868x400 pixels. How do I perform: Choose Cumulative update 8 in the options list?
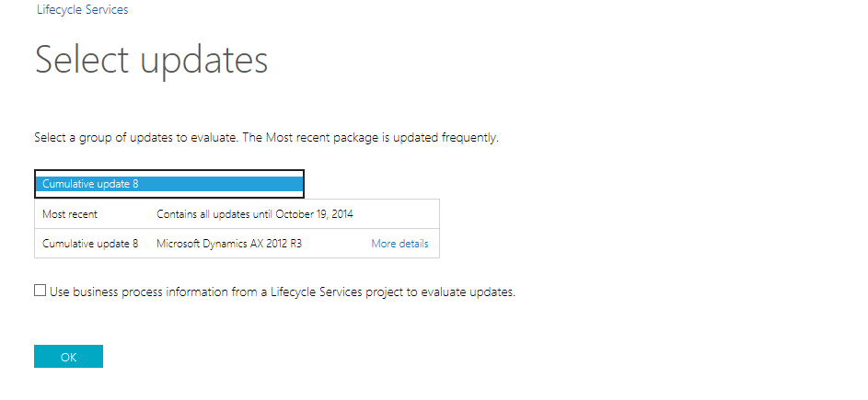coord(90,244)
